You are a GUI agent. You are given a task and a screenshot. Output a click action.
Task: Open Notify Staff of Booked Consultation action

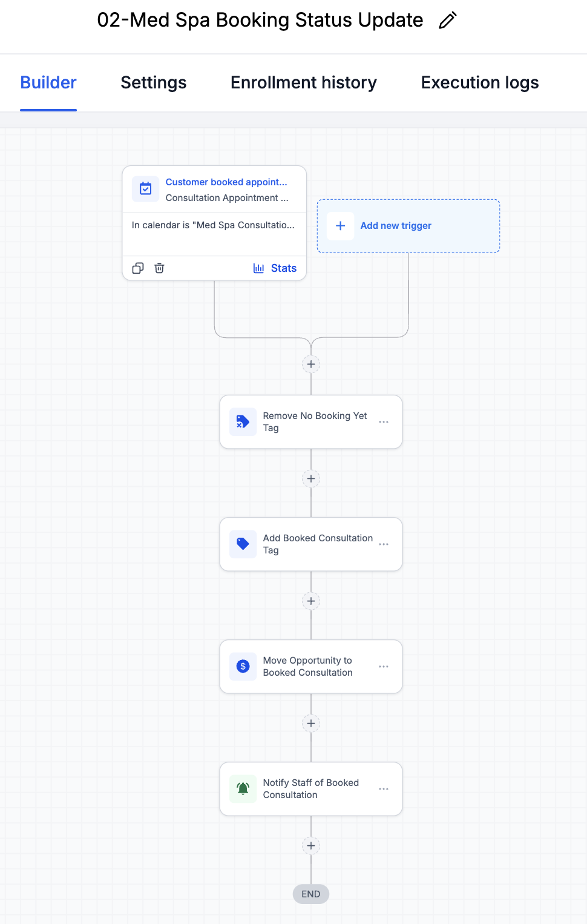pos(311,789)
